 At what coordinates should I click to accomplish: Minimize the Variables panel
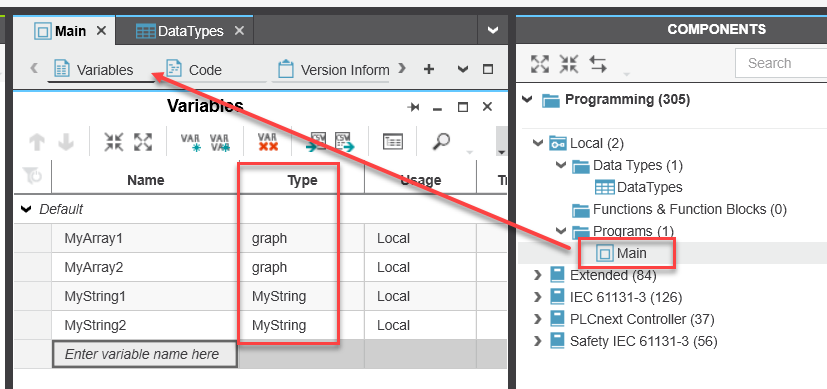tap(437, 108)
